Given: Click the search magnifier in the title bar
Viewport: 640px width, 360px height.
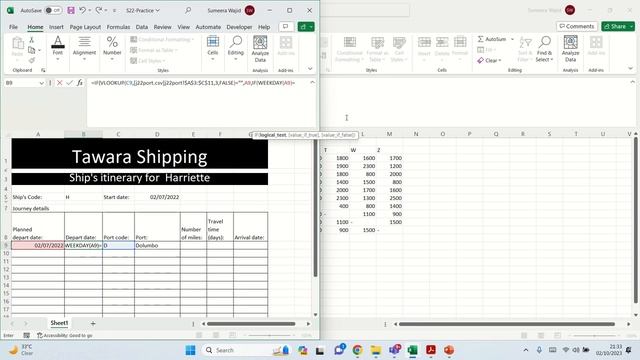Looking at the screenshot, I should coord(188,10).
